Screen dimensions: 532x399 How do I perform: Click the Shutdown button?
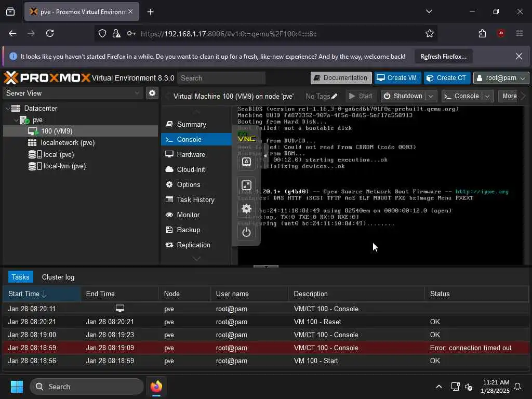(x=403, y=96)
